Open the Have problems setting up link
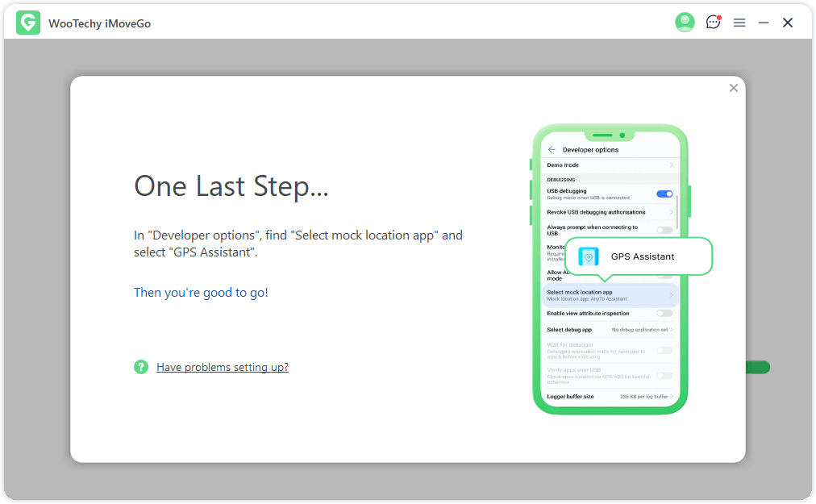816x504 pixels. click(223, 367)
